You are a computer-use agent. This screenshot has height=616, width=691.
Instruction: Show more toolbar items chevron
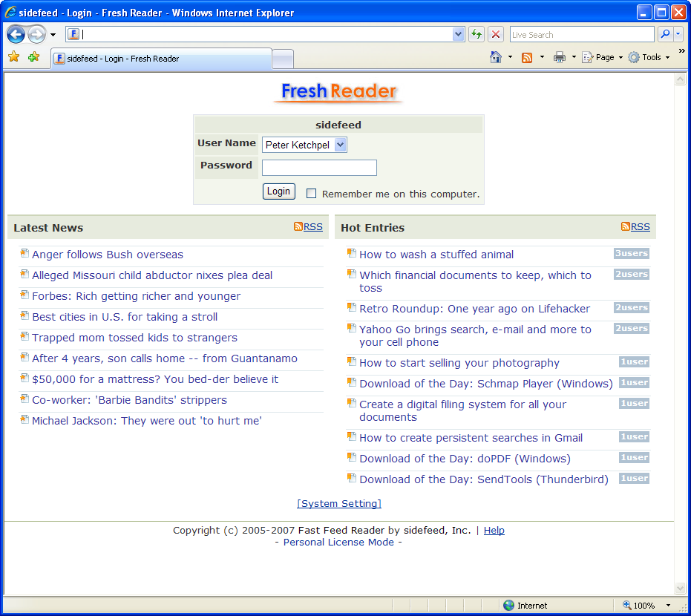click(682, 51)
